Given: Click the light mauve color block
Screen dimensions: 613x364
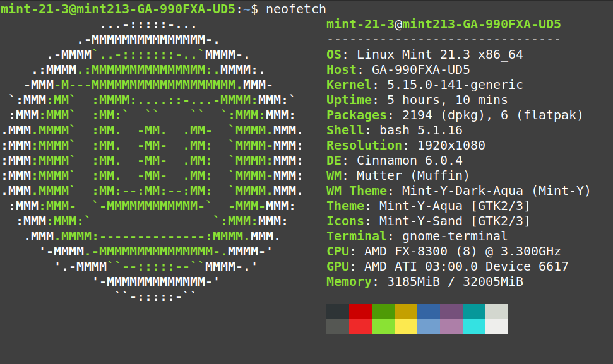Looking at the screenshot, I should coord(451,327).
